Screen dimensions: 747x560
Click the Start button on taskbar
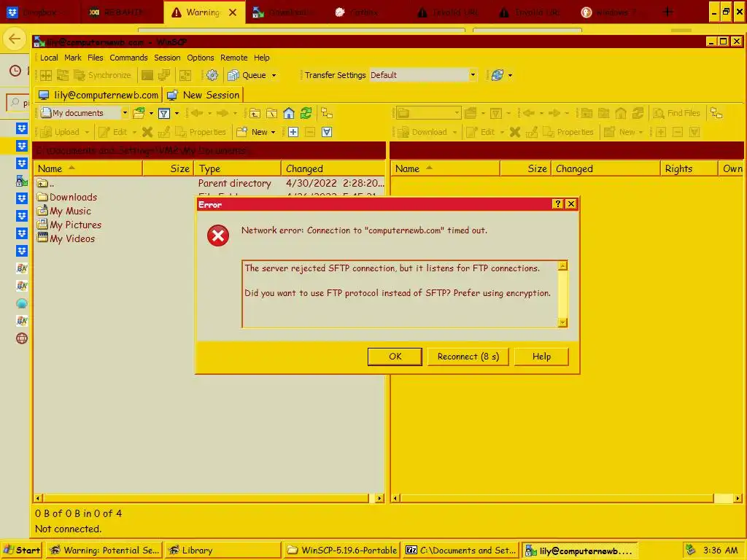pyautogui.click(x=22, y=551)
